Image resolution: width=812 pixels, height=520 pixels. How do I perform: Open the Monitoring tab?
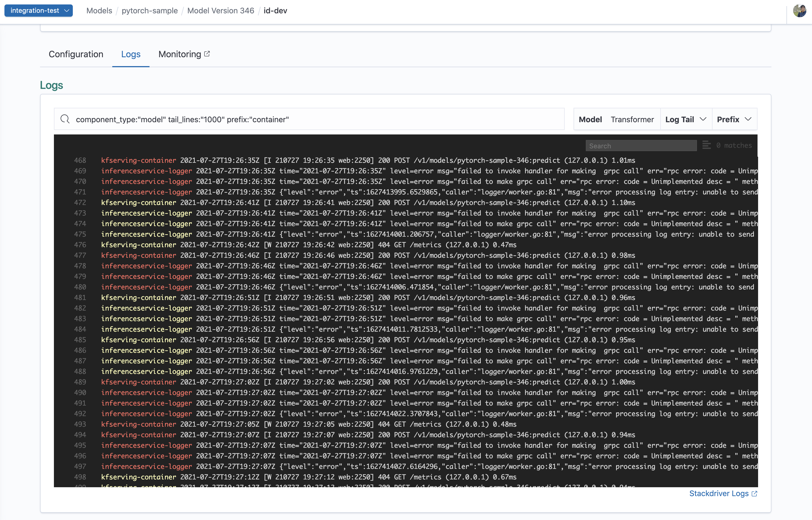[x=180, y=54]
